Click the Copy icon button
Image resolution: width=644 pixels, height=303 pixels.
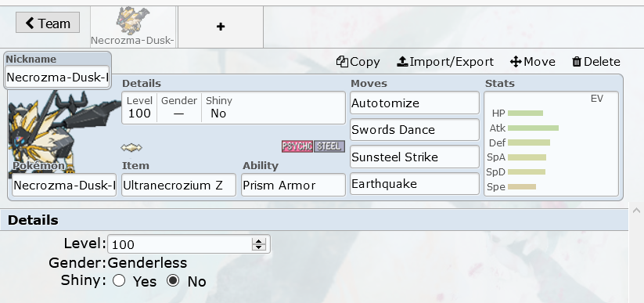(358, 62)
